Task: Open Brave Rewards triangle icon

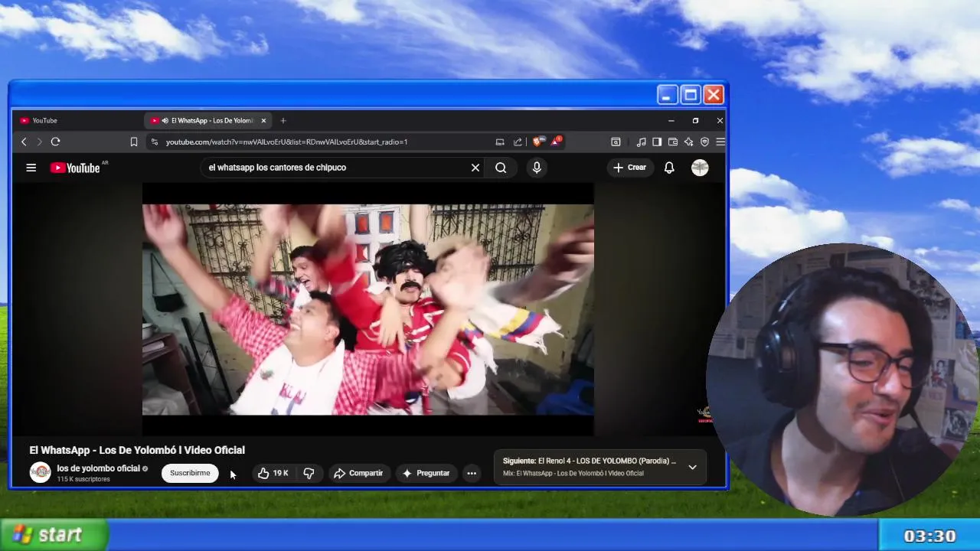Action: [556, 142]
